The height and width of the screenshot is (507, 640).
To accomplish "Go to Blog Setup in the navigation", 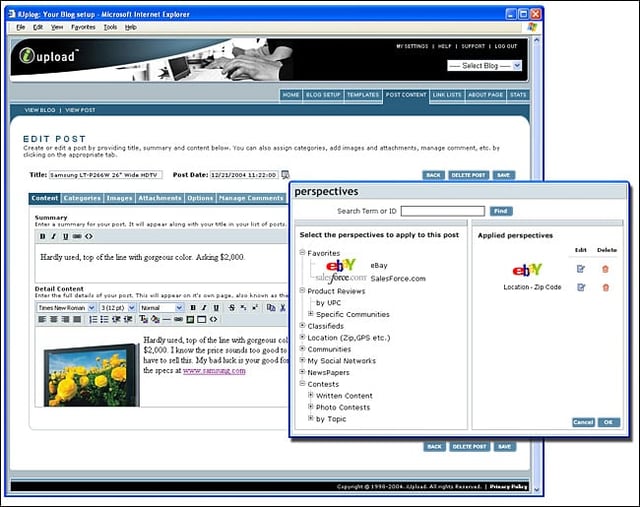I will coord(323,95).
